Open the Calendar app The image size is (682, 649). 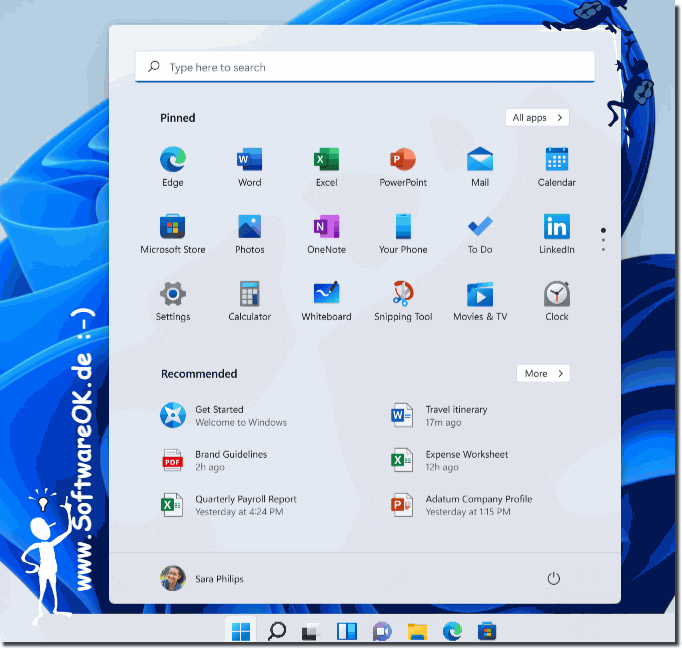(557, 167)
